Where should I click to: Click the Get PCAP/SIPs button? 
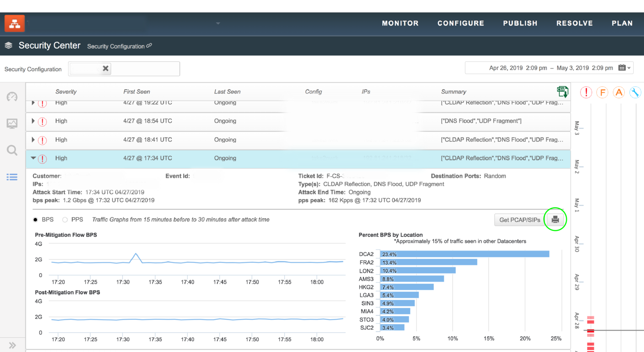point(519,220)
